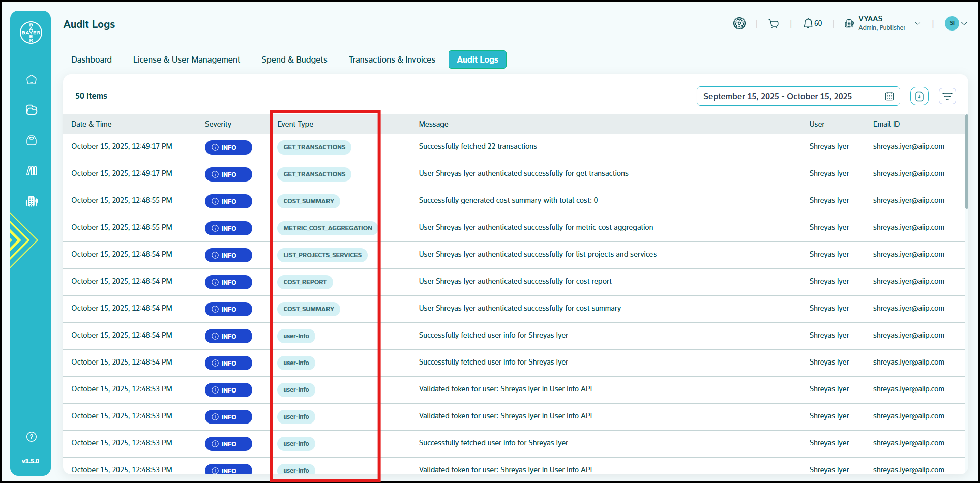
Task: Open the home icon in sidebar
Action: pos(32,80)
